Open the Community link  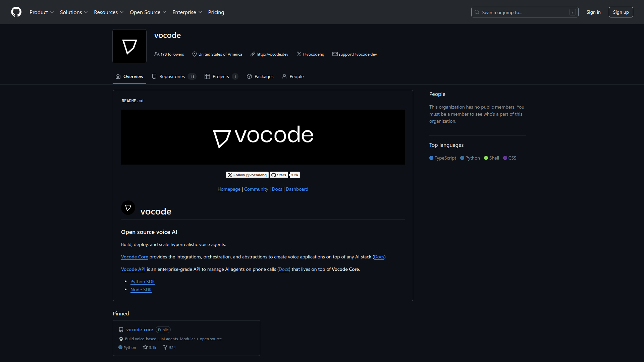256,189
